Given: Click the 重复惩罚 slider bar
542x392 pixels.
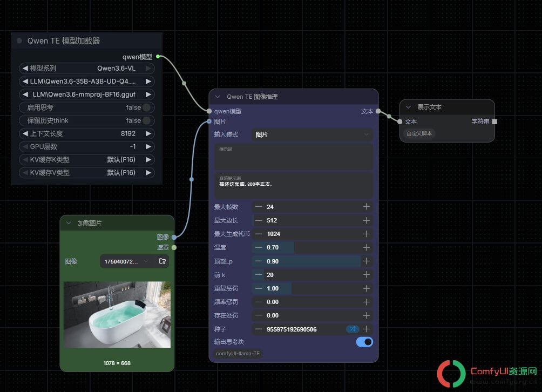Looking at the screenshot, I should click(x=313, y=288).
